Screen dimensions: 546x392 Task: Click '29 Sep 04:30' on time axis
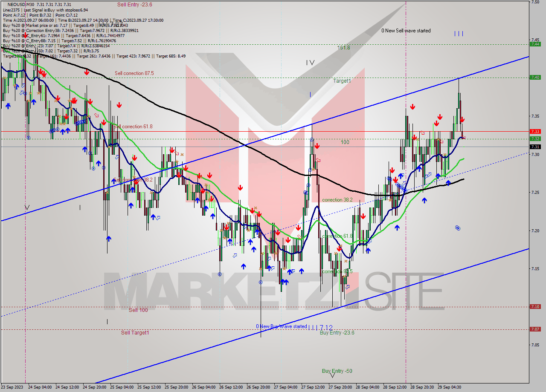coord(449,387)
